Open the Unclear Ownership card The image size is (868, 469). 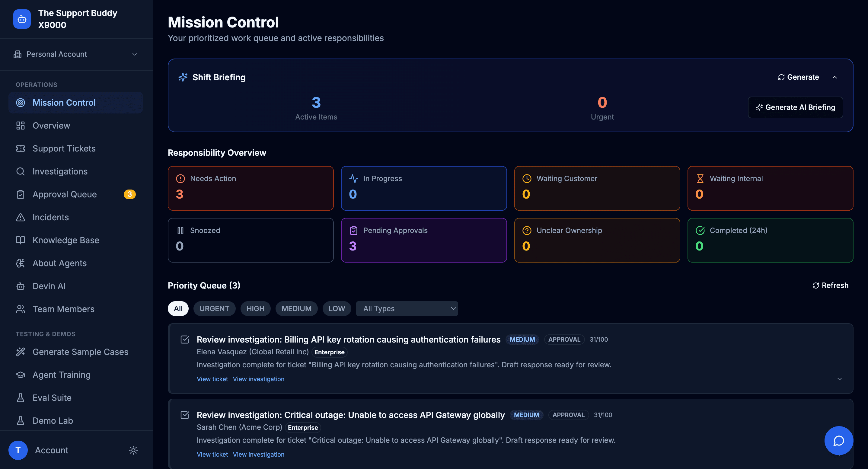[x=597, y=240]
